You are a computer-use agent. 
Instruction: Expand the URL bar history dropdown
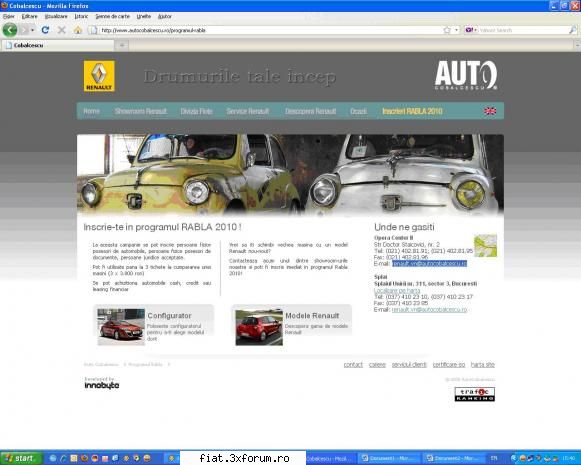tap(456, 30)
